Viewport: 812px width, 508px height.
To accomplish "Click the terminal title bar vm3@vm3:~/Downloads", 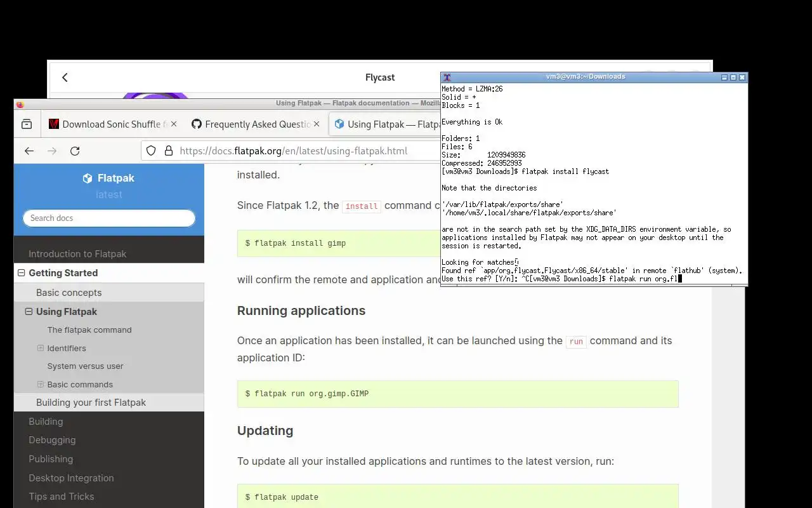I will click(586, 77).
